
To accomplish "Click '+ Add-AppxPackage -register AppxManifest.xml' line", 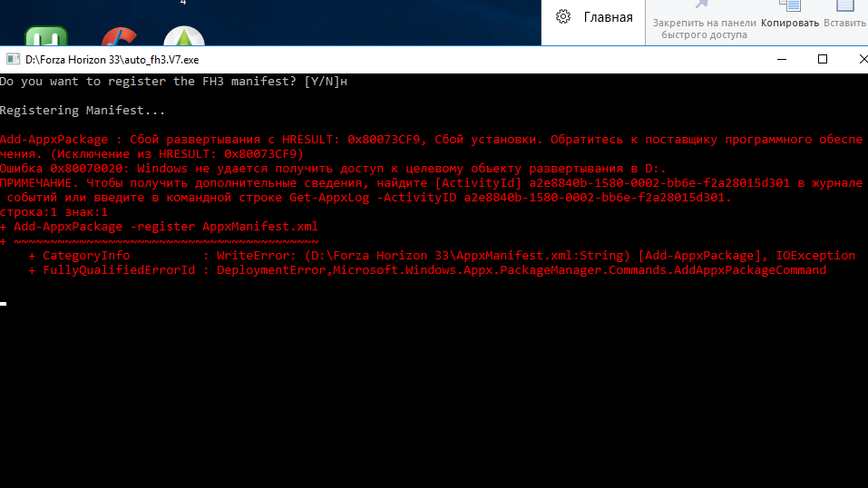I will 160,227.
